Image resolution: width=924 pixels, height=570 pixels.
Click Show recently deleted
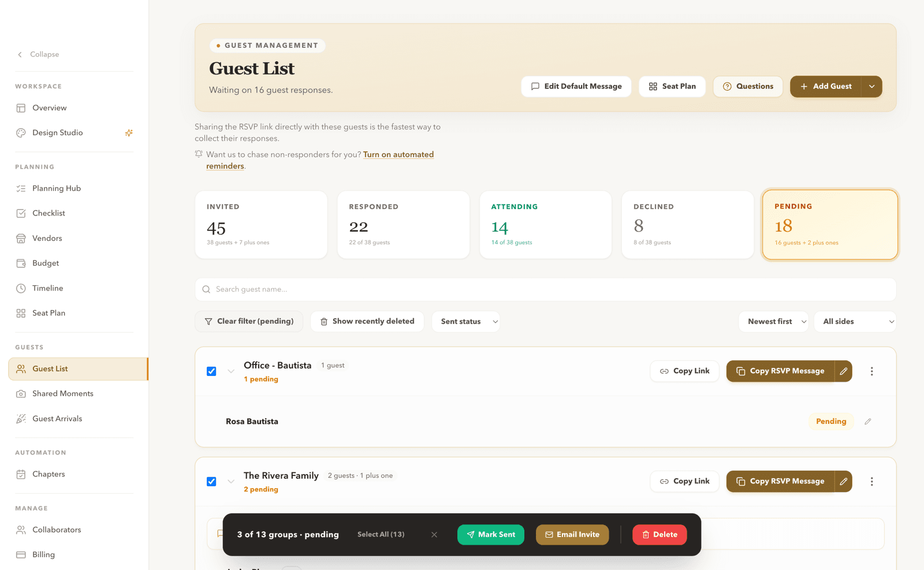(x=367, y=322)
